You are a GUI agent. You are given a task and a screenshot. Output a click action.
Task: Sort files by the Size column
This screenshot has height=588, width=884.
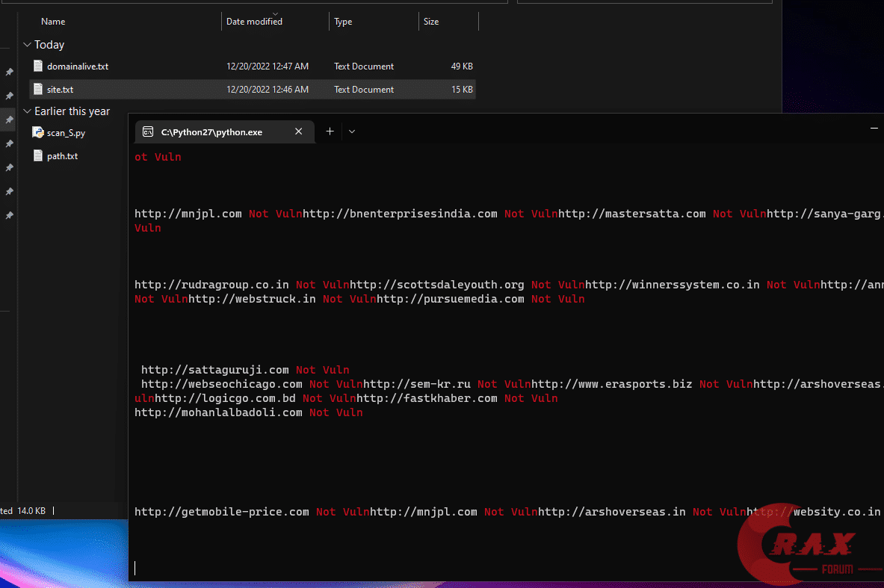click(431, 22)
